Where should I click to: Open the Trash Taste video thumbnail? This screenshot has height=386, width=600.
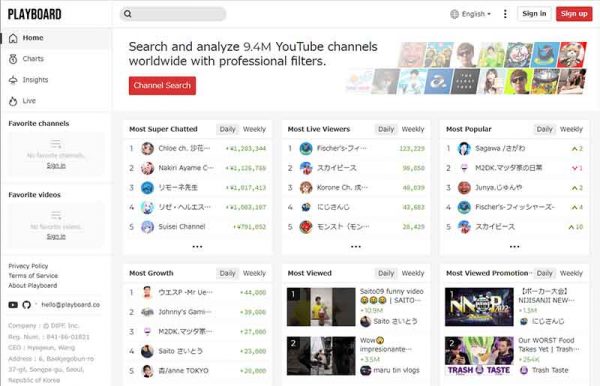[479, 356]
